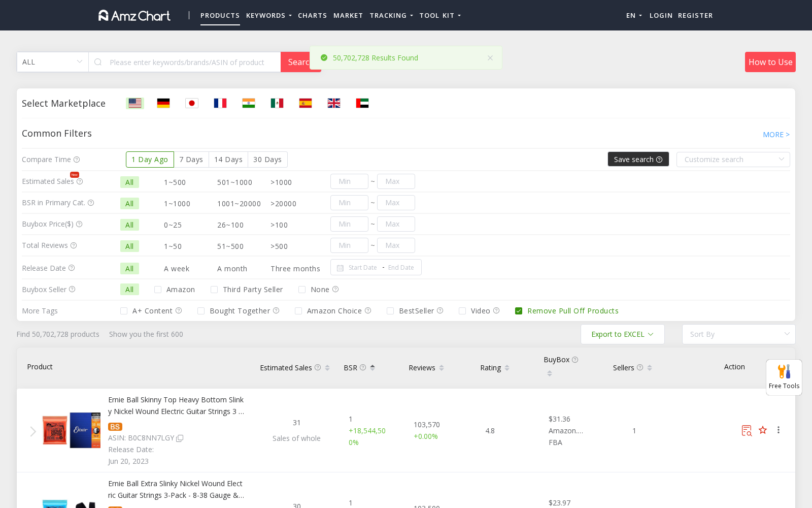Go to the PRODUCTS page
Viewport: 812px width, 508px height.
pyautogui.click(x=220, y=16)
